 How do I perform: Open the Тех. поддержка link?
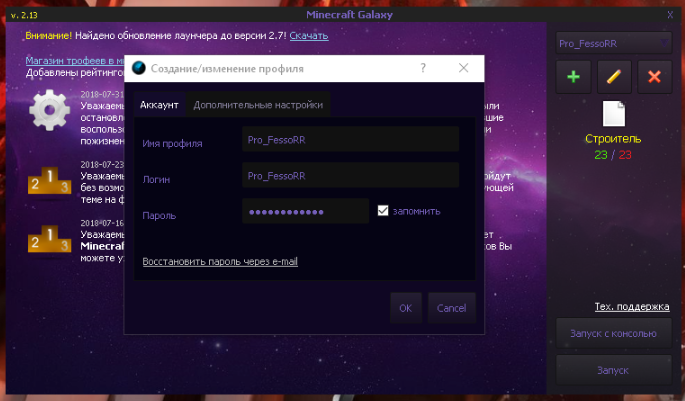pos(632,307)
